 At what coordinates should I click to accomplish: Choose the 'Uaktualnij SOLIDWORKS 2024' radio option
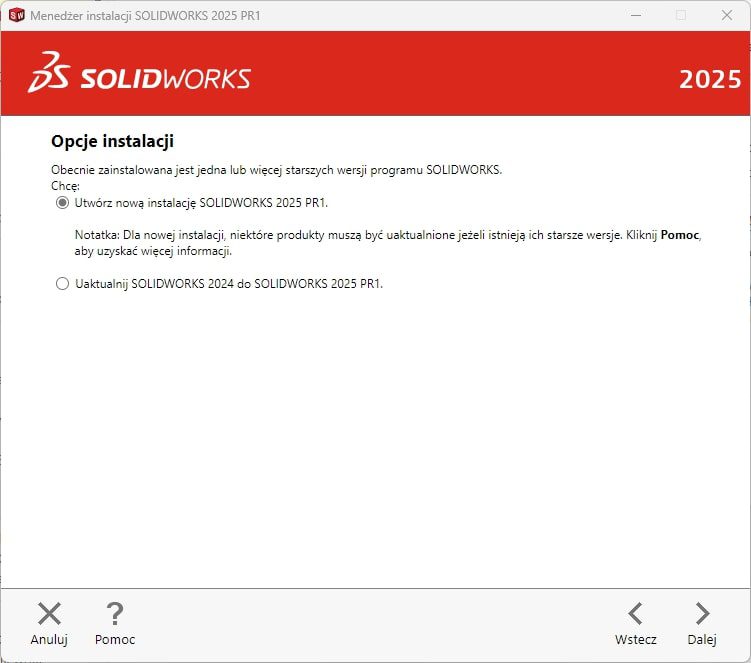(x=62, y=284)
